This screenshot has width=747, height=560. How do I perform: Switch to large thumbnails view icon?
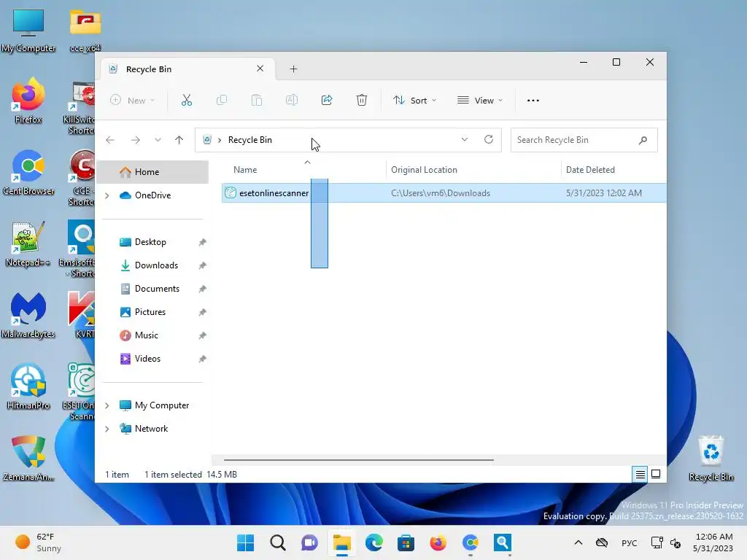(656, 474)
